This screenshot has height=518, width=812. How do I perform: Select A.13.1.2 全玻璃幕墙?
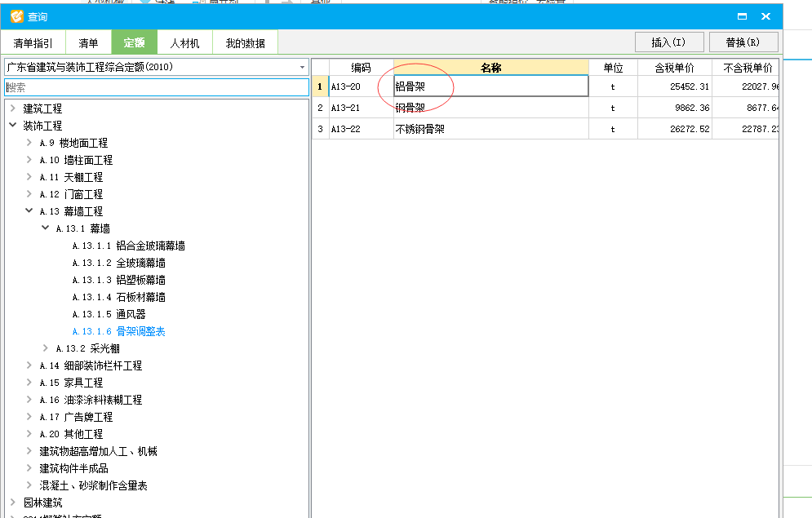[118, 263]
